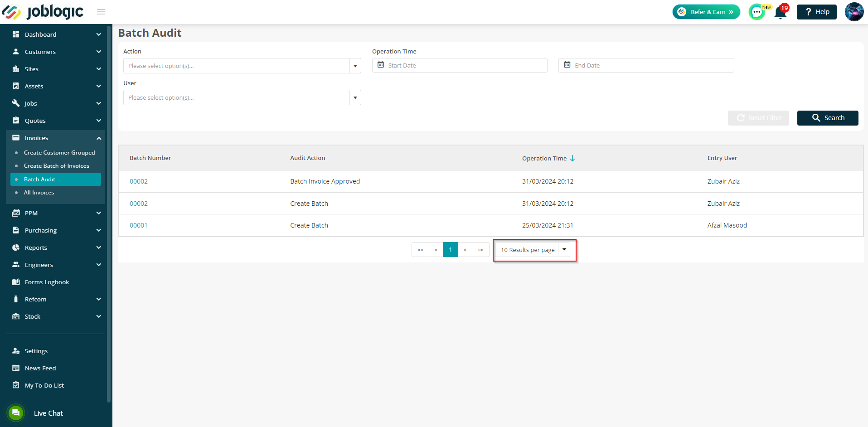Sort by the Operation Time arrow

coord(572,158)
